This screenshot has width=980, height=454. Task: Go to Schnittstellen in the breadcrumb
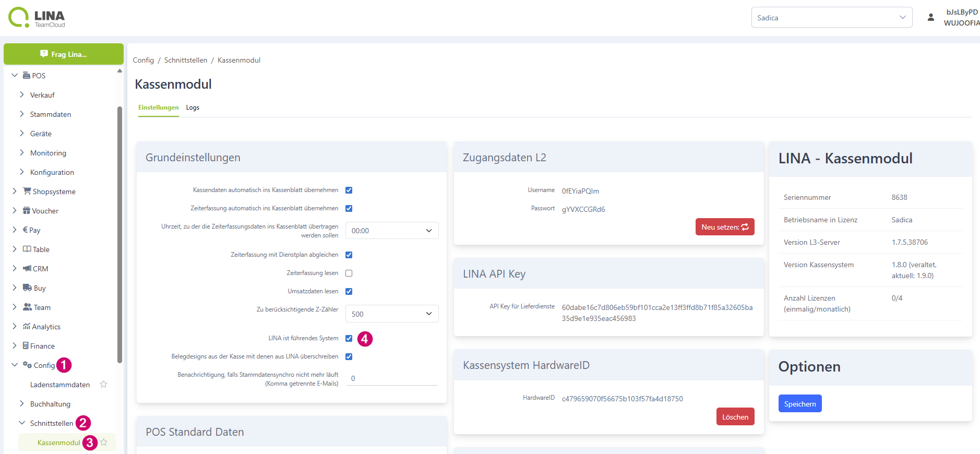(186, 60)
